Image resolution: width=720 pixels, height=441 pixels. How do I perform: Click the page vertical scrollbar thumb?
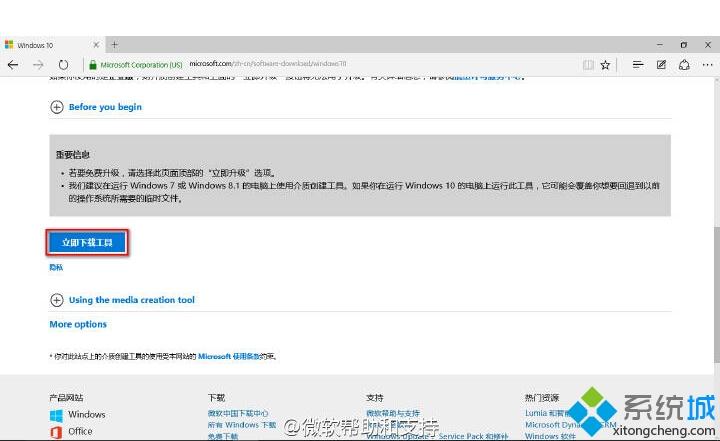716,294
